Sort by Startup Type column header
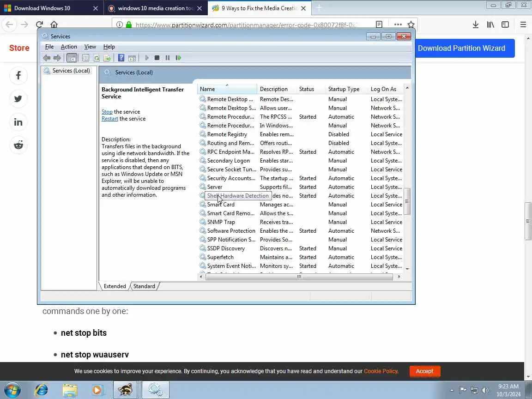532x399 pixels. point(347,89)
